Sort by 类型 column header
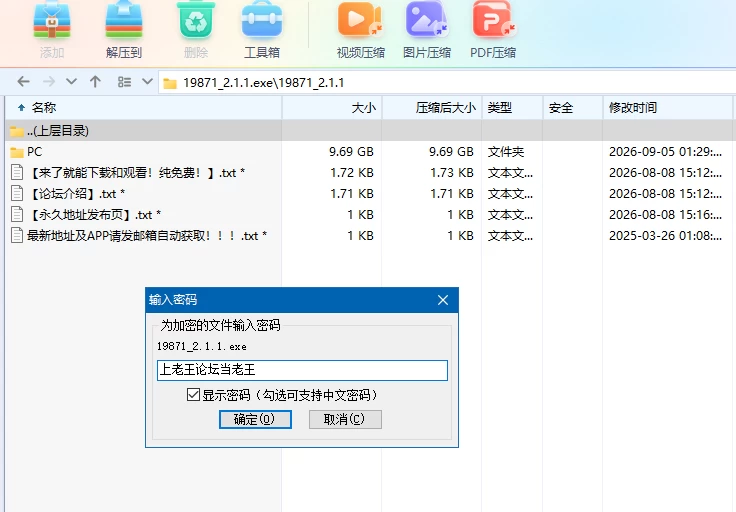The image size is (736, 512). click(512, 108)
